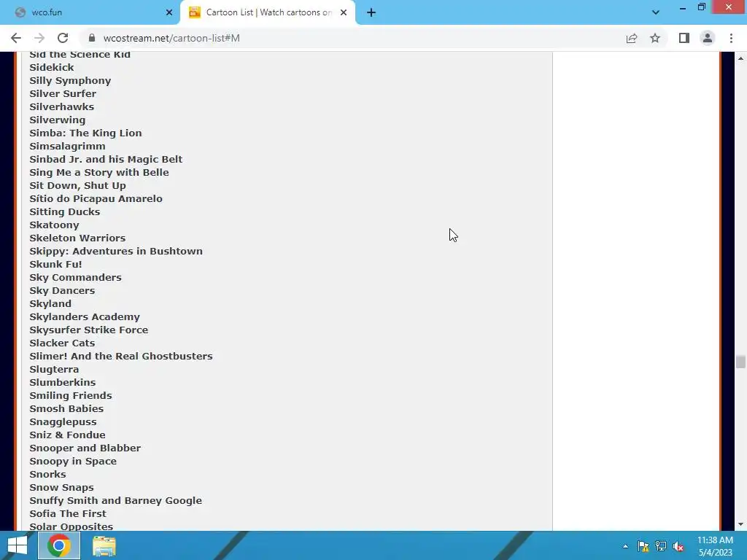Open Sofia The First
The width and height of the screenshot is (747, 560).
pyautogui.click(x=68, y=514)
